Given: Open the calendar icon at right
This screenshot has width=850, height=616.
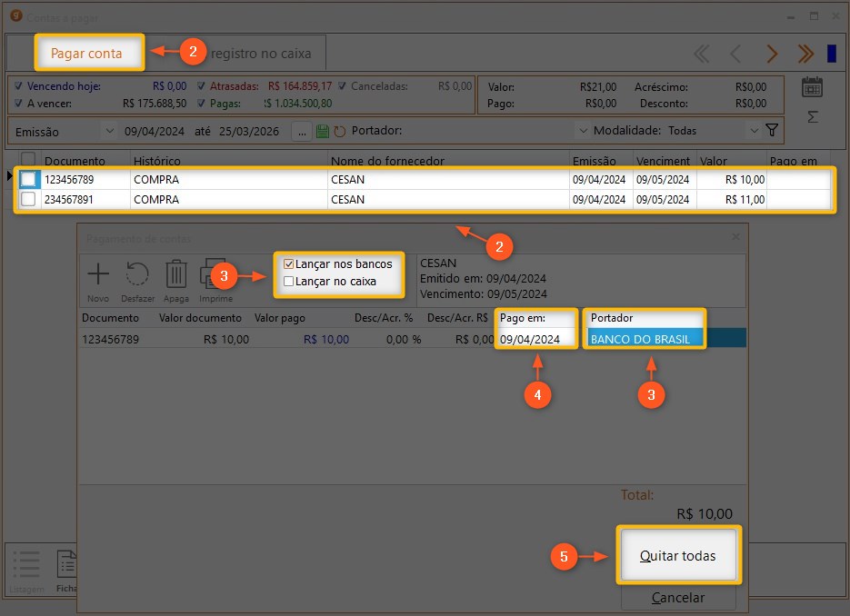Looking at the screenshot, I should pos(812,87).
